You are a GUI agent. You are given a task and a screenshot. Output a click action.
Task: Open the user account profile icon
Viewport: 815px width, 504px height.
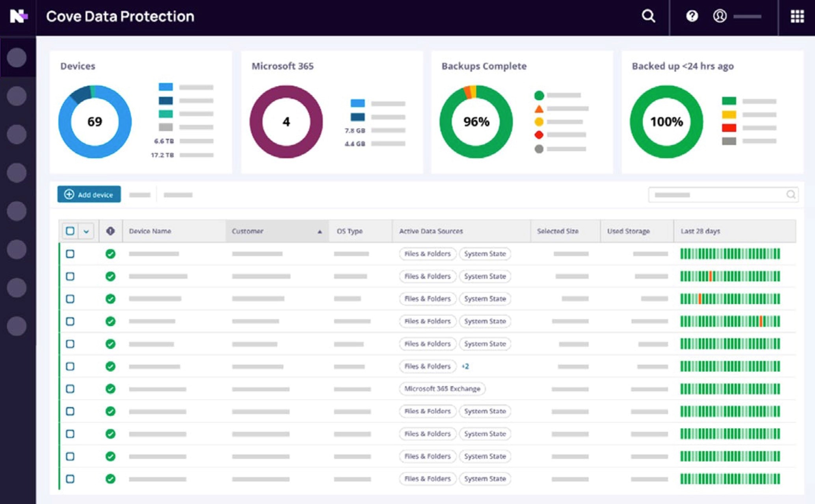[x=720, y=16]
